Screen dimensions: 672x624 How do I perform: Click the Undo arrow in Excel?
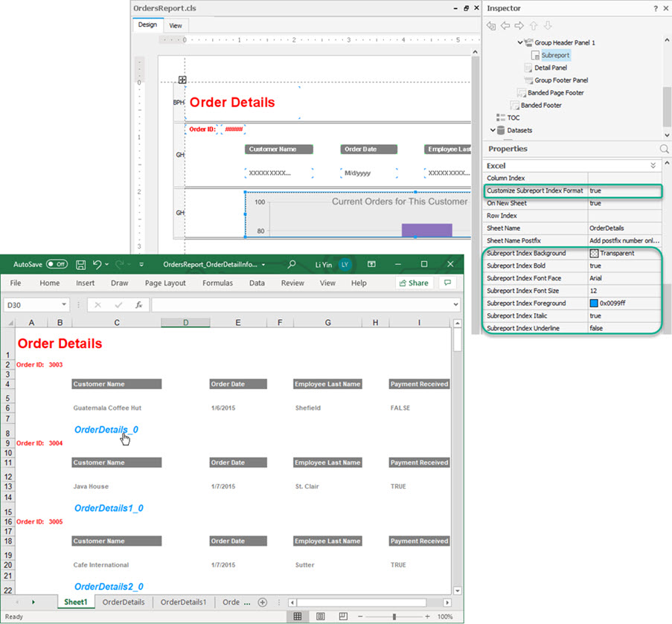(97, 265)
